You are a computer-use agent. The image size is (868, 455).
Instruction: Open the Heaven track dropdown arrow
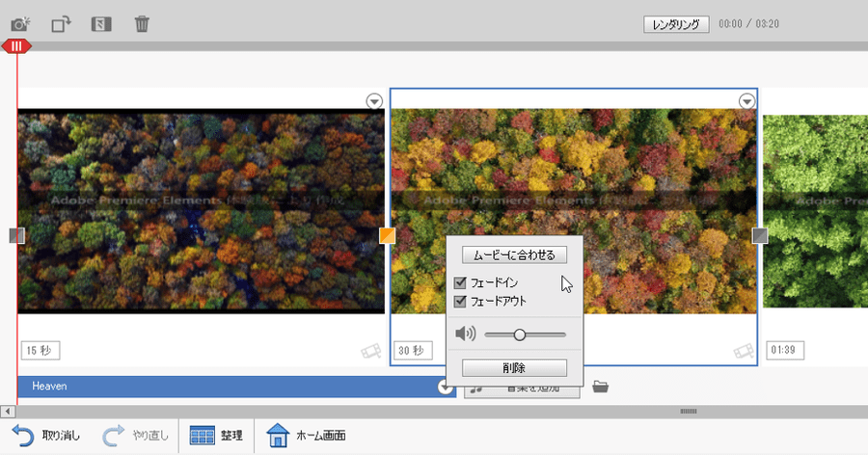point(444,387)
